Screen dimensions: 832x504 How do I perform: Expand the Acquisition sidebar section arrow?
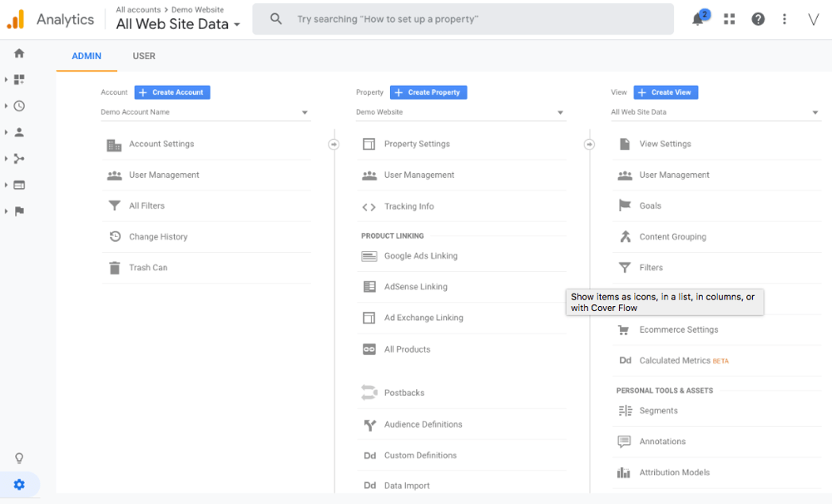(6, 159)
